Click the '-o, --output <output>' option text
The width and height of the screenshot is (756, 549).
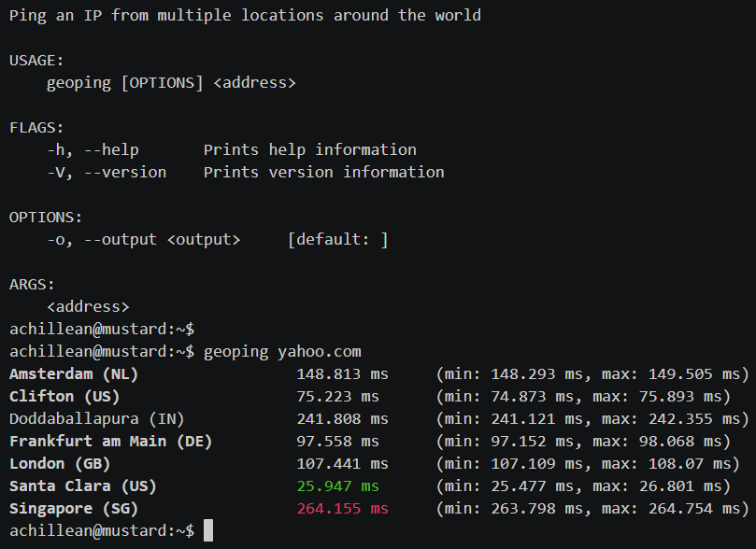point(143,240)
